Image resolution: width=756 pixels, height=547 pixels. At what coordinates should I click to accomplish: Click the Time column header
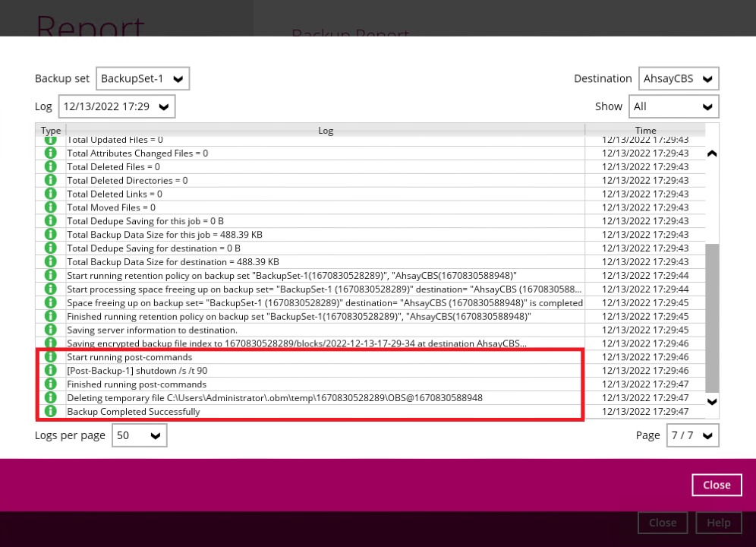[x=645, y=131]
